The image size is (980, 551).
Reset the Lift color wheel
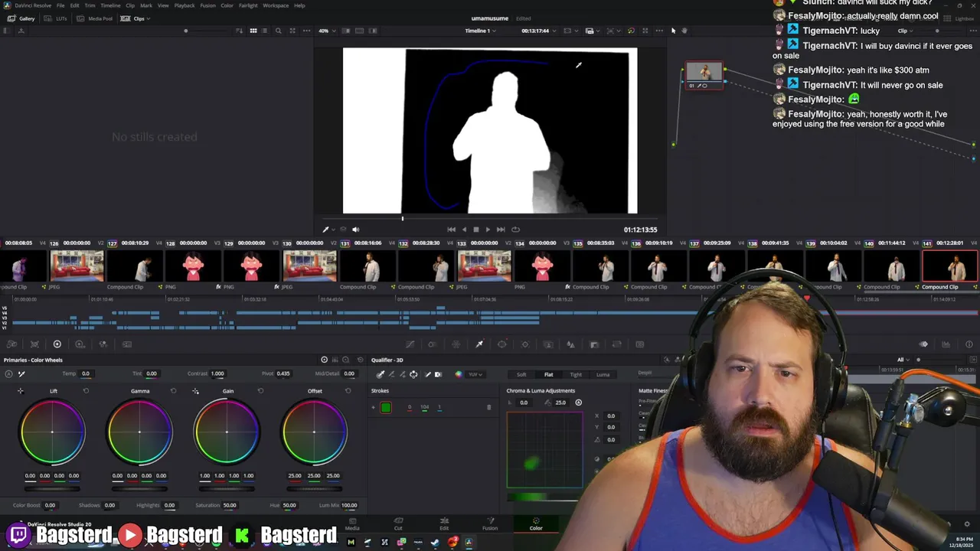point(86,391)
